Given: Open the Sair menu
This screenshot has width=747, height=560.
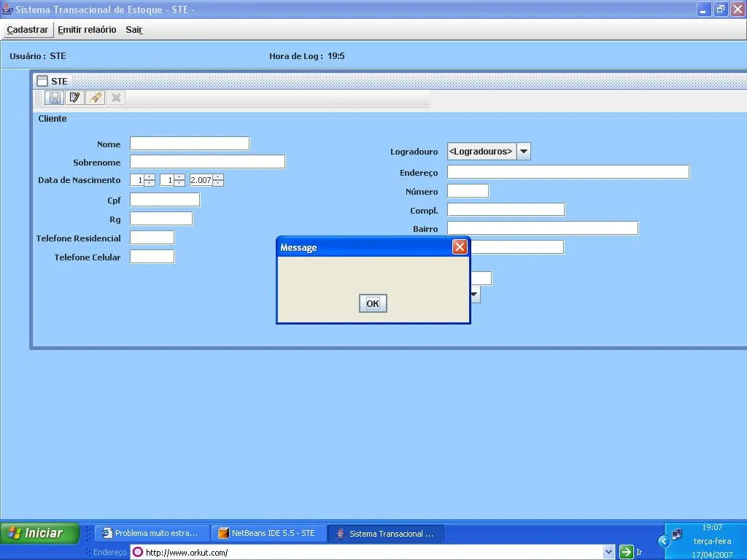Looking at the screenshot, I should (134, 30).
